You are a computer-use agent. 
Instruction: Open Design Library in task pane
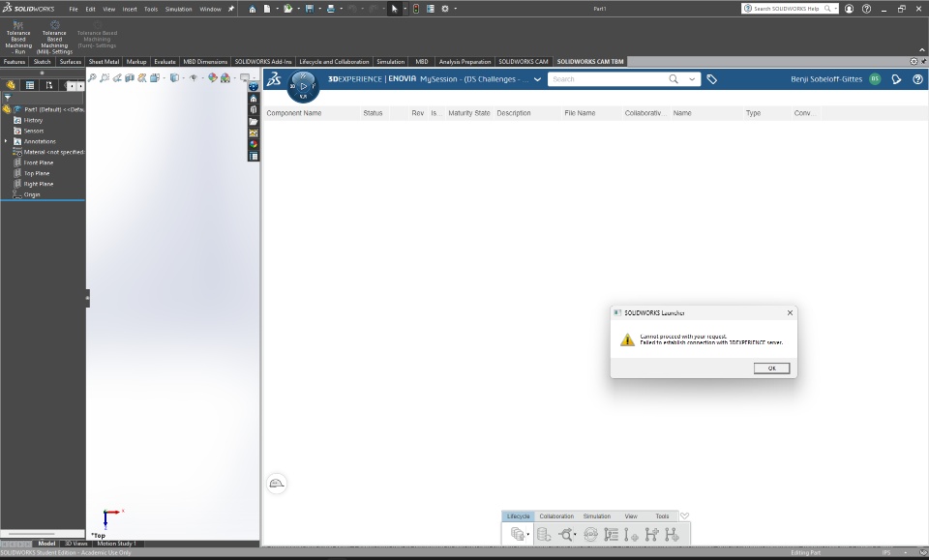click(x=254, y=109)
